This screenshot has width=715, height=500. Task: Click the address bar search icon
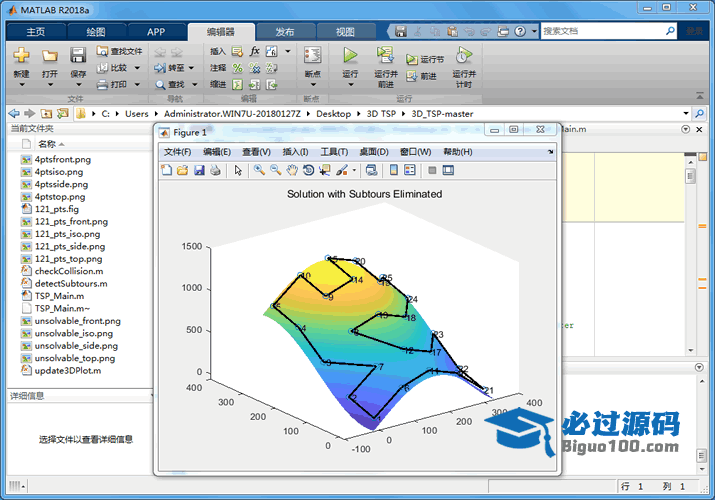tap(699, 113)
